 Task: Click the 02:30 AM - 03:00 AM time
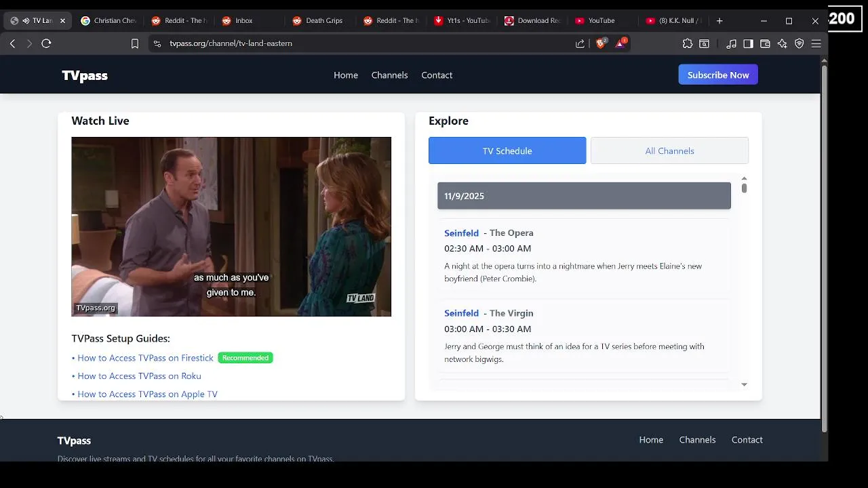[x=488, y=249]
